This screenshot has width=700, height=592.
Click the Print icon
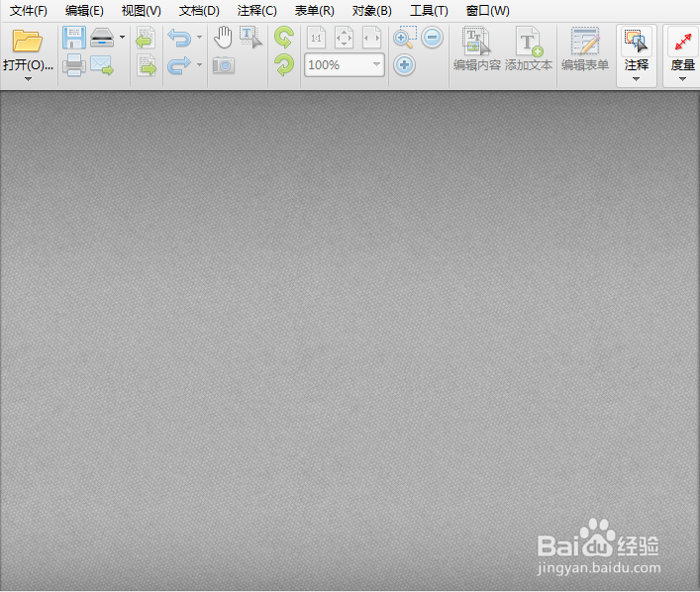click(74, 65)
